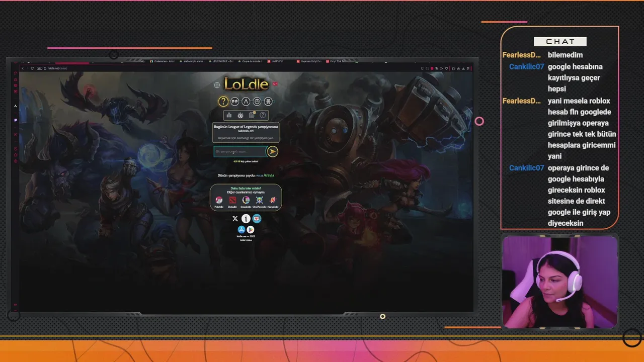Submit guess with arrow button
This screenshot has width=644, height=362.
point(272,151)
